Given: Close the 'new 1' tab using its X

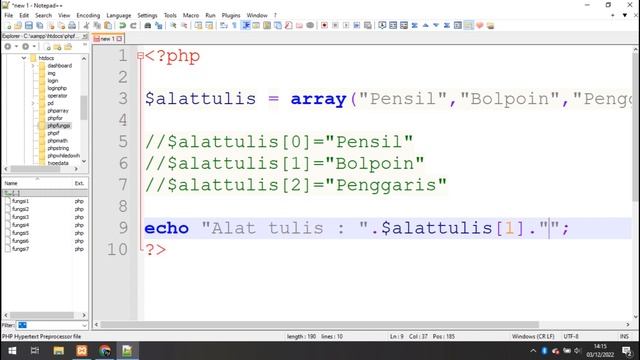Looking at the screenshot, I should pyautogui.click(x=119, y=39).
